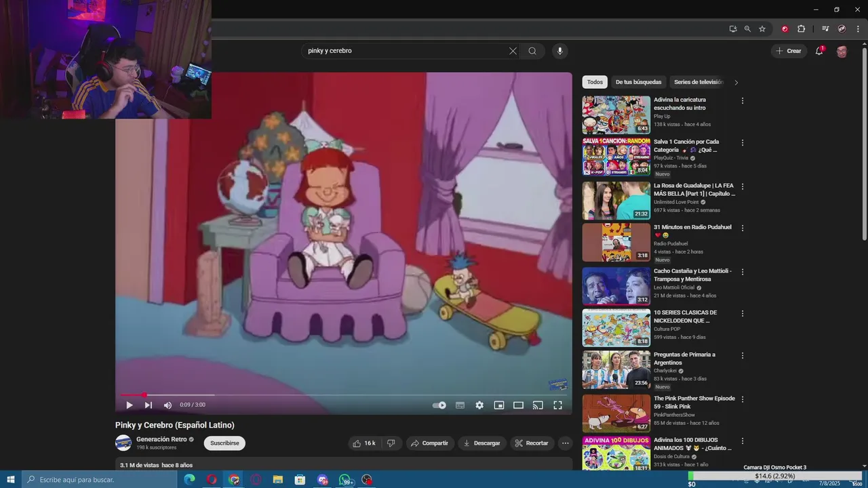The height and width of the screenshot is (488, 868).
Task: Switch to theater mode view
Action: (518, 405)
